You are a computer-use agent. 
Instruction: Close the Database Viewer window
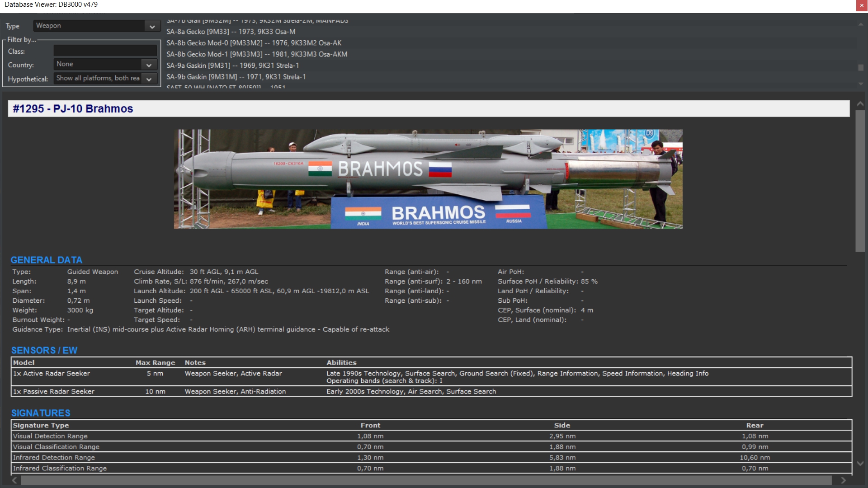click(x=862, y=5)
